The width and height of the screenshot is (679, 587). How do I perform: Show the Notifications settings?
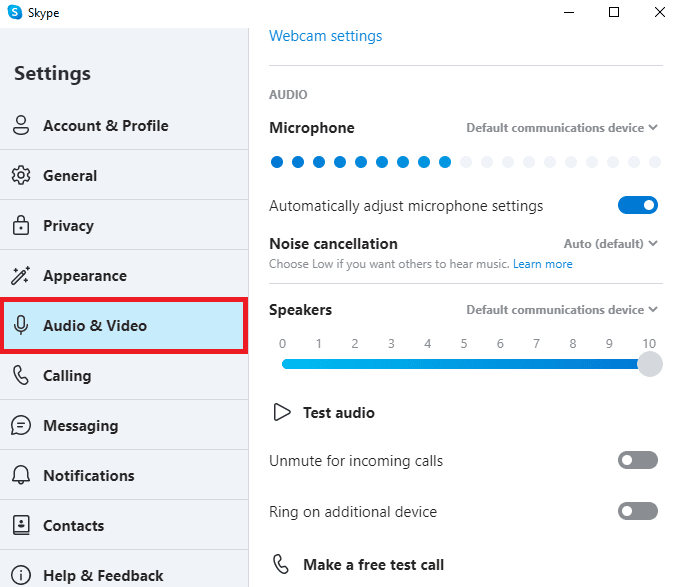[124, 475]
